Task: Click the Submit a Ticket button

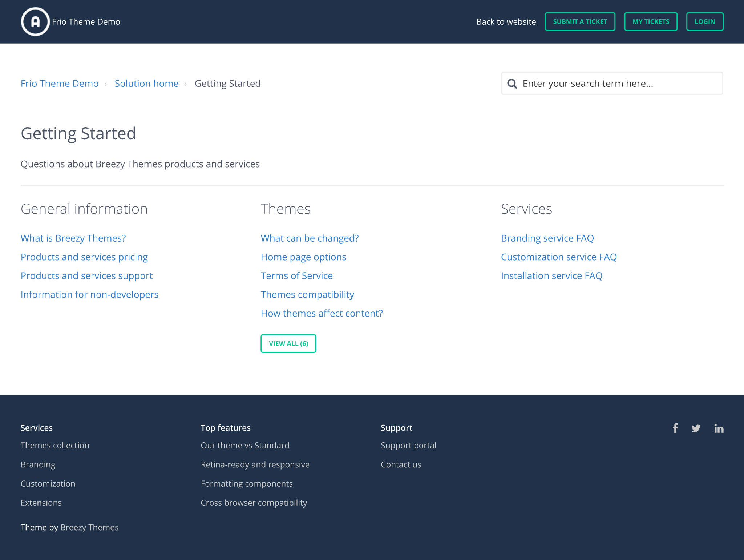Action: click(x=580, y=22)
